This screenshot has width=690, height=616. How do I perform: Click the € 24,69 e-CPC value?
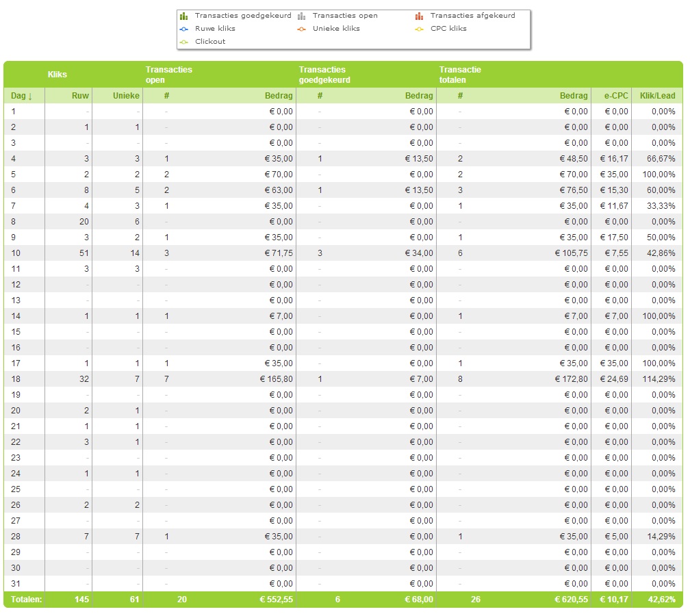point(614,379)
